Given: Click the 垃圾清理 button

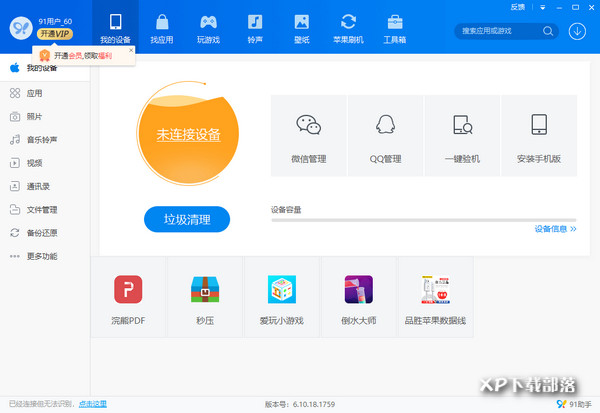Looking at the screenshot, I should click(x=187, y=219).
